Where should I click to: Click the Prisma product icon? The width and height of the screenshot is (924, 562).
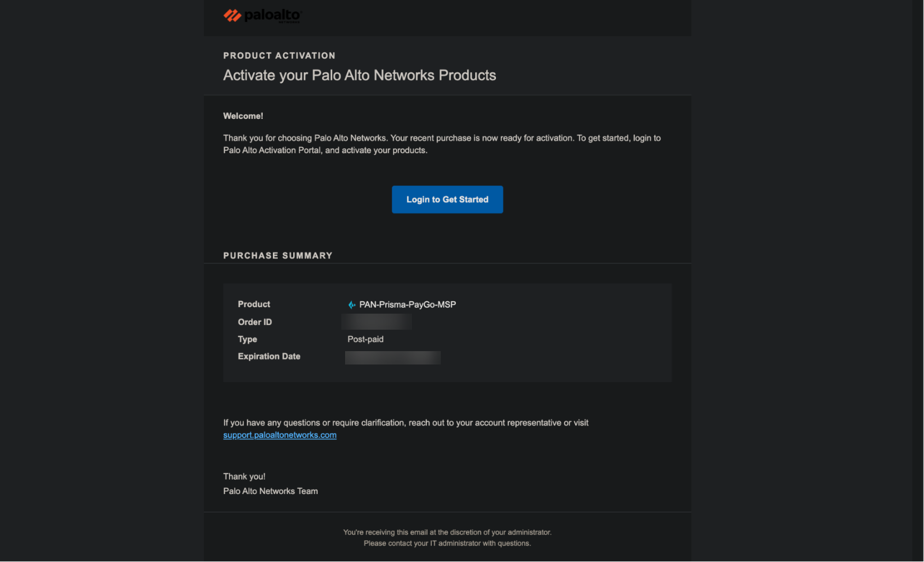click(x=352, y=305)
